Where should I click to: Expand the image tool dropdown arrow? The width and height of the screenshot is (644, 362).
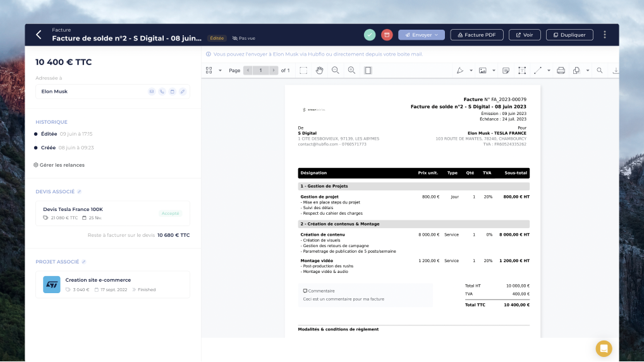[x=494, y=71]
